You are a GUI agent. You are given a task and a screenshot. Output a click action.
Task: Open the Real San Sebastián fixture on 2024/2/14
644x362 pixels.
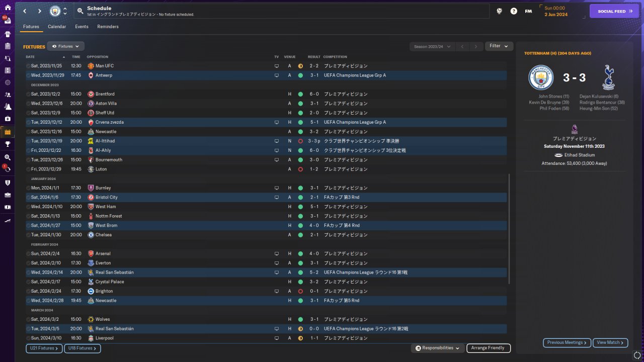pos(266,273)
